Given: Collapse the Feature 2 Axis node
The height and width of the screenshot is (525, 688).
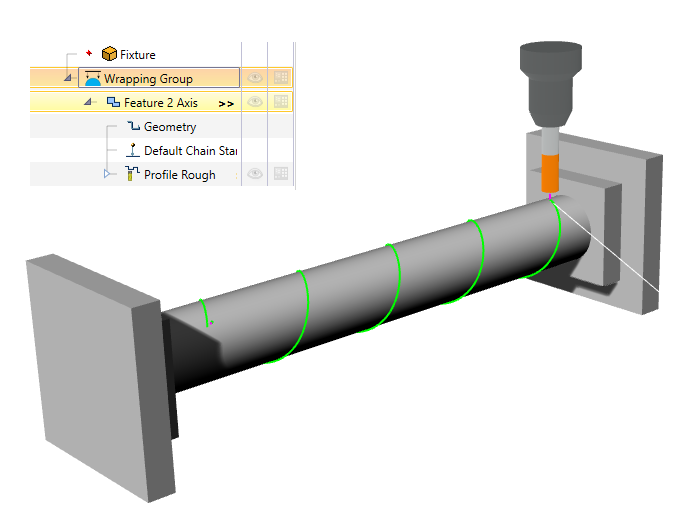Looking at the screenshot, I should [89, 103].
